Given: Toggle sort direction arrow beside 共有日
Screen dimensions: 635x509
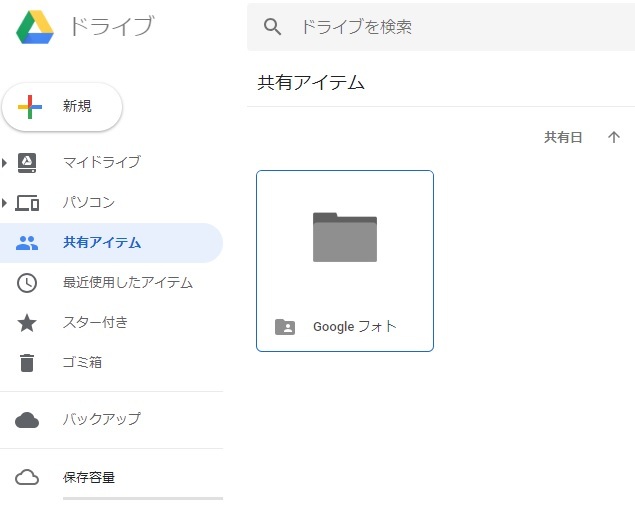Looking at the screenshot, I should [614, 137].
